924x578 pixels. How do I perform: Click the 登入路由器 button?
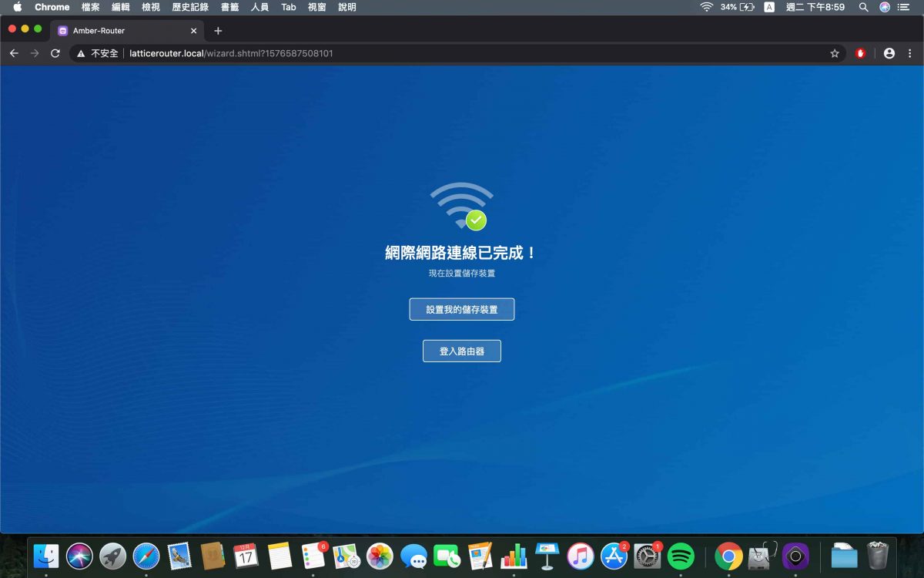coord(462,351)
